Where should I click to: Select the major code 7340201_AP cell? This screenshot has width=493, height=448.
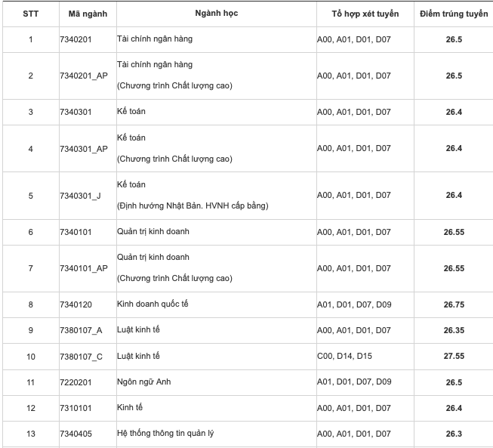coord(84,76)
